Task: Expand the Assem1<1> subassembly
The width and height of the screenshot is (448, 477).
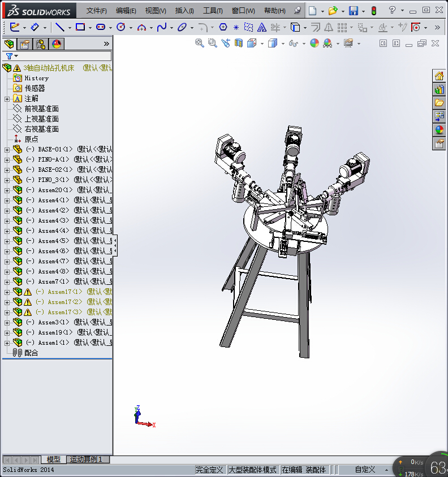Action: (x=7, y=343)
